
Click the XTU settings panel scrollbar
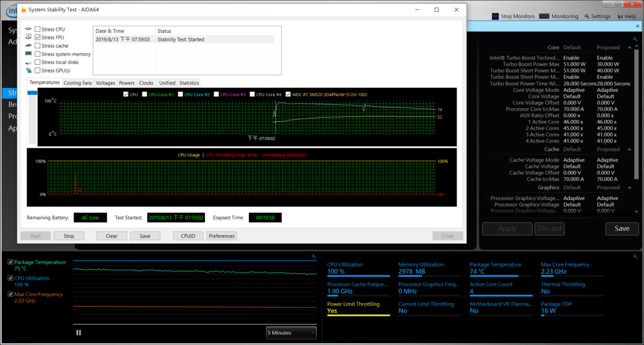[x=636, y=115]
